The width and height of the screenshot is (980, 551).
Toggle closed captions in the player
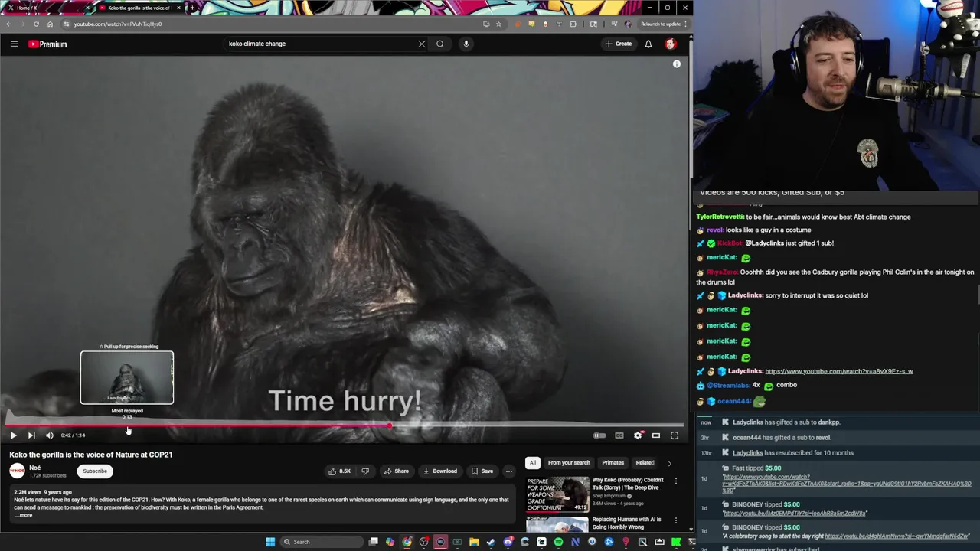(619, 435)
